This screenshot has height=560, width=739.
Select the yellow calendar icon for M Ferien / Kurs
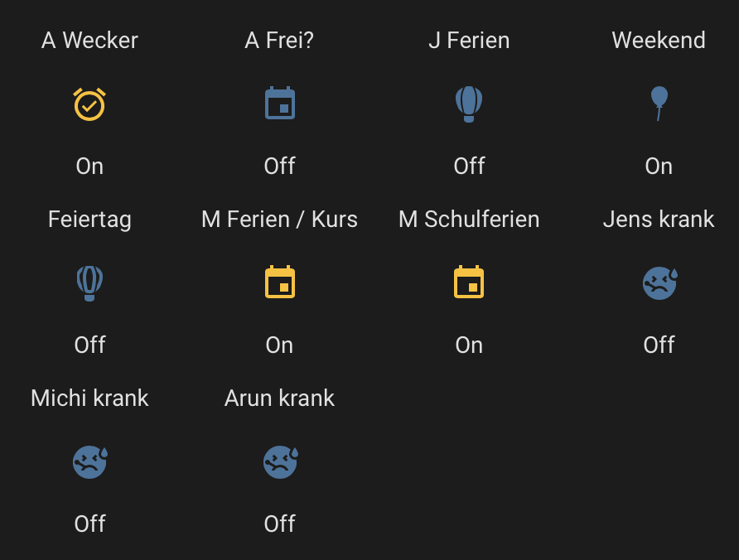[x=279, y=282]
